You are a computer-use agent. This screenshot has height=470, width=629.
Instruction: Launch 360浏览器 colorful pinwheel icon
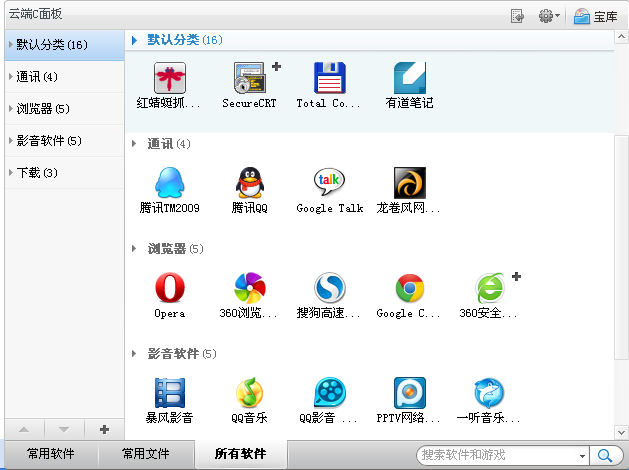click(250, 288)
